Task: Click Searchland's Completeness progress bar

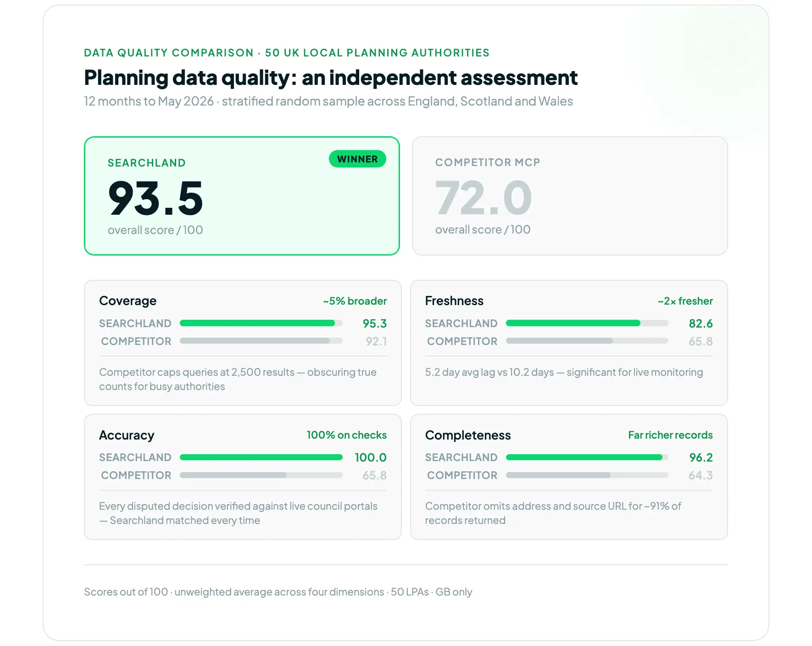Action: (587, 457)
